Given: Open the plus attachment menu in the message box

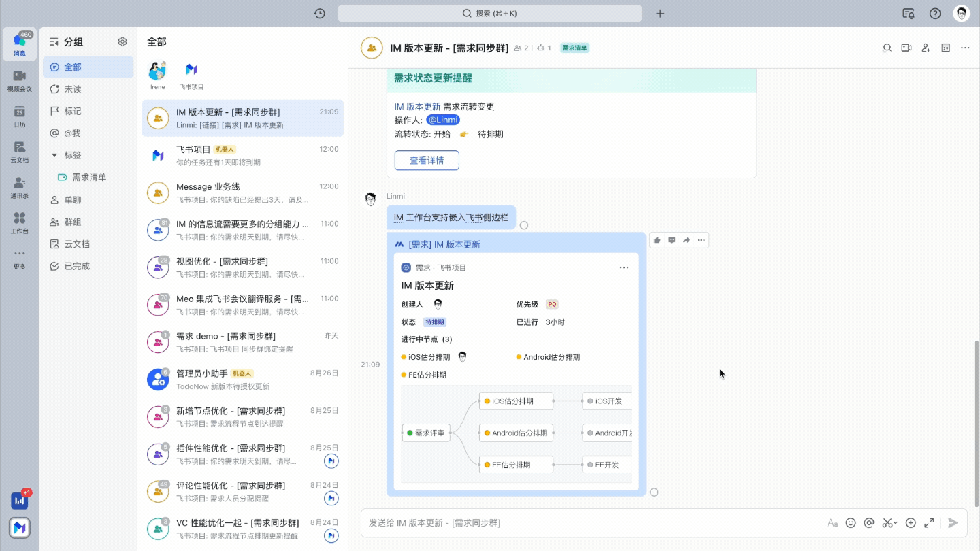Looking at the screenshot, I should [x=911, y=523].
